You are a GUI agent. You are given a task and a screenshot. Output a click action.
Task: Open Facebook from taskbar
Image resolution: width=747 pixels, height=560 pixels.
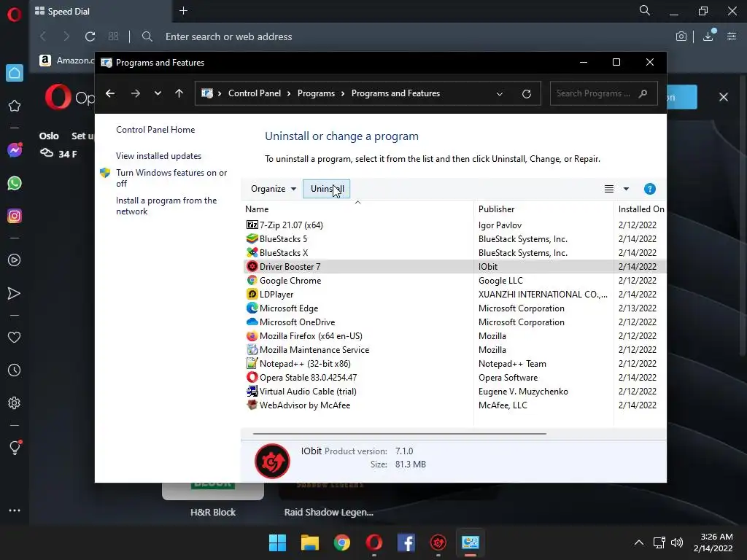(x=406, y=542)
